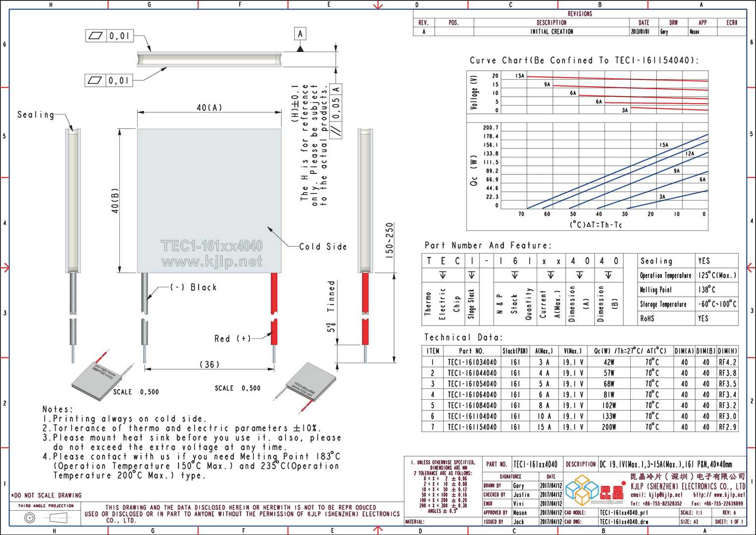Select part number TEC1-161044040
This screenshot has height=535, width=756.
pos(472,373)
